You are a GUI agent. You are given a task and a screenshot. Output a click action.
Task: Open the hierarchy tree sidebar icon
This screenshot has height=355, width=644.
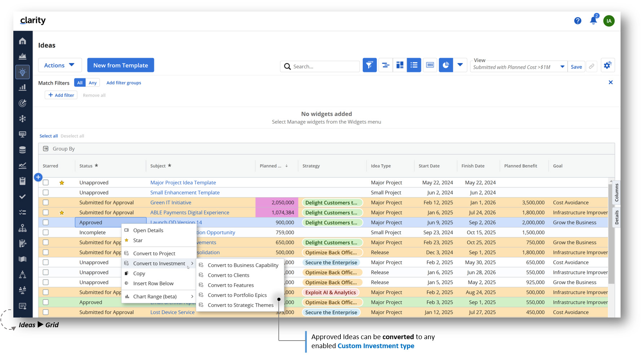point(22,228)
